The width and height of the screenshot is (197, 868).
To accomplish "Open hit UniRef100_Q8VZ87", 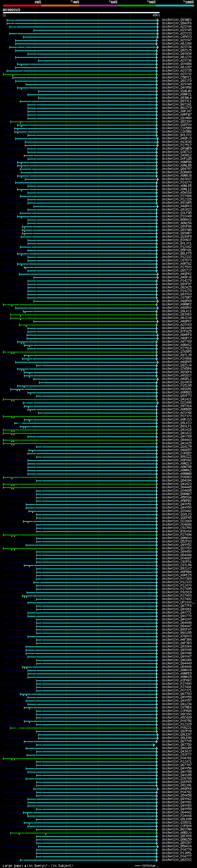I will click(177, 843).
